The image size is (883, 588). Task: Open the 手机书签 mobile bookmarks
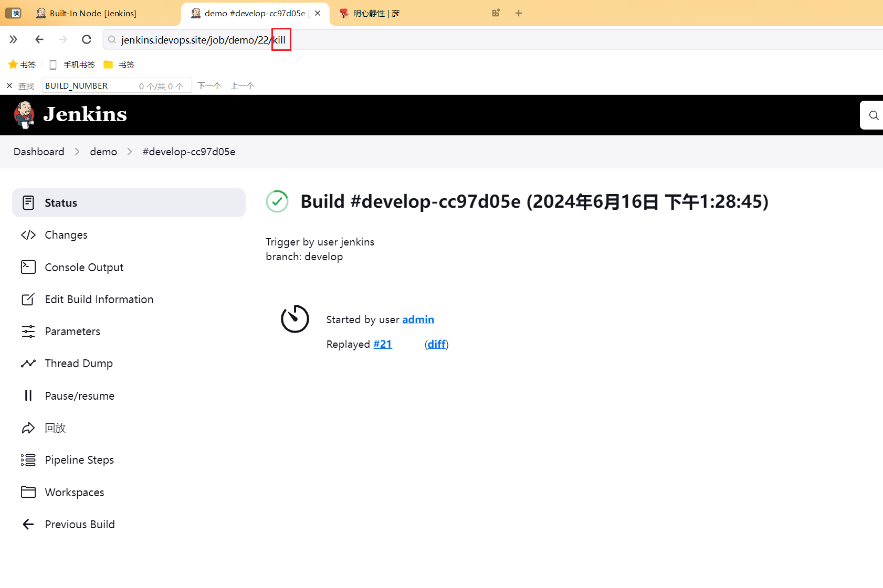click(x=72, y=65)
